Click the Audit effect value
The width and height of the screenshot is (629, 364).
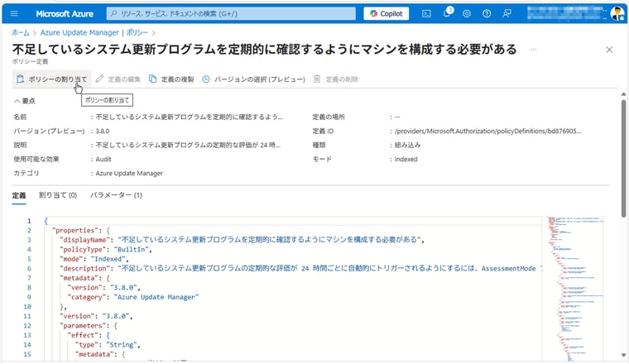tap(103, 159)
